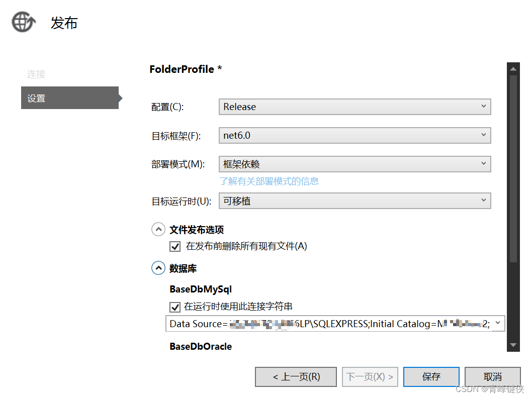Click the 下一页 button
The image size is (532, 398).
tap(370, 376)
